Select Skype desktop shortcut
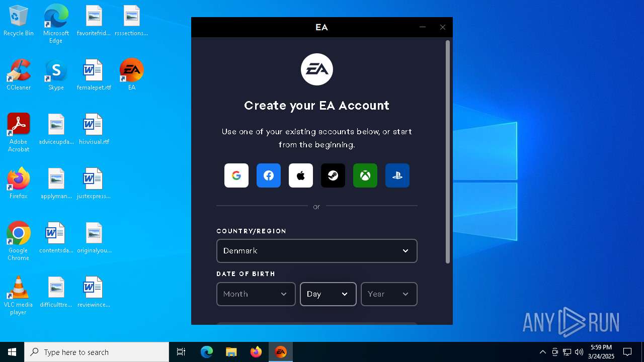 click(56, 75)
